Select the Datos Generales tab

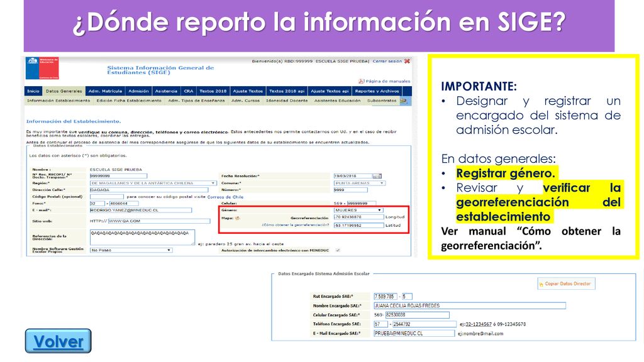(x=64, y=91)
